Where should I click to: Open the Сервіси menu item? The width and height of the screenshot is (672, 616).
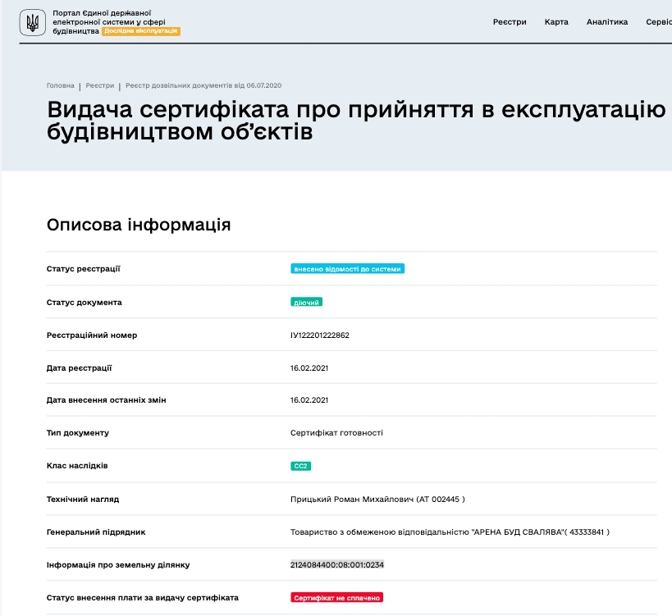[x=659, y=22]
